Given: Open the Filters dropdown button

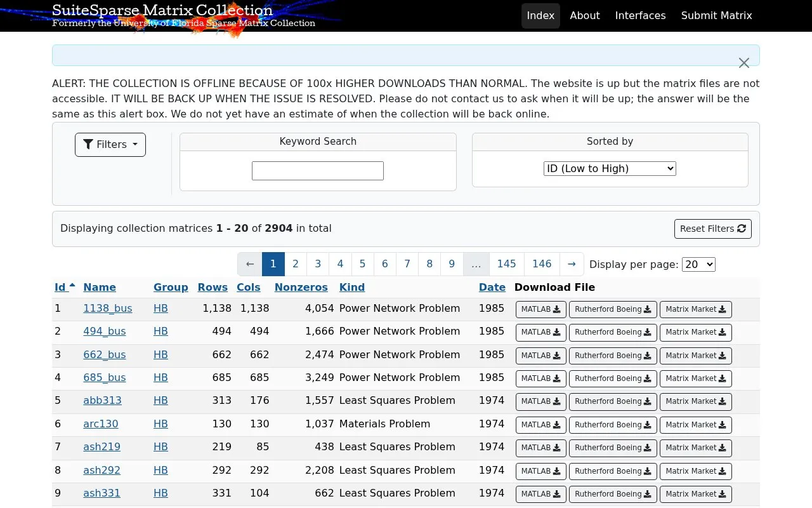Looking at the screenshot, I should (110, 145).
